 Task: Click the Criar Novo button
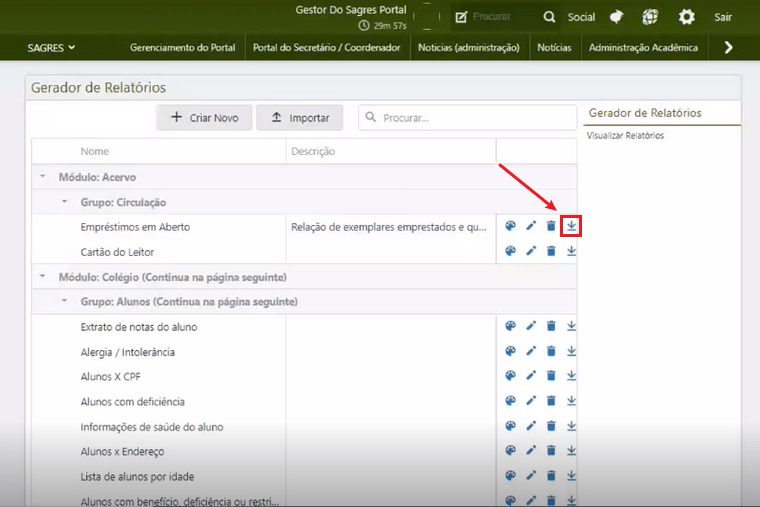coord(204,118)
